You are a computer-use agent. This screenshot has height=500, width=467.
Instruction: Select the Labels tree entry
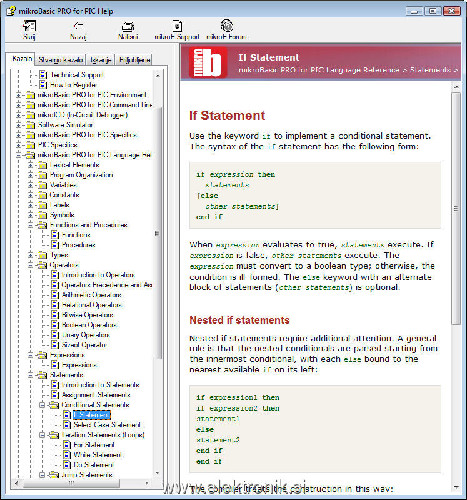tap(59, 205)
